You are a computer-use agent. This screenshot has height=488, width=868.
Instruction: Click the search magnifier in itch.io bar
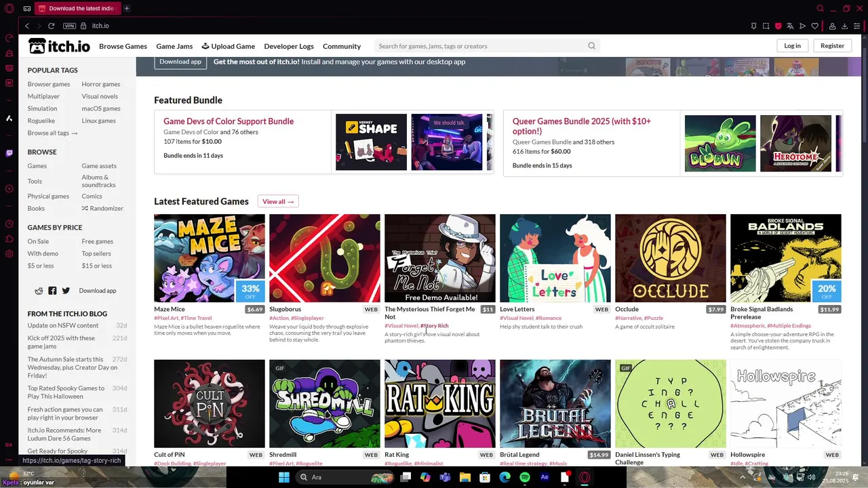(x=592, y=46)
